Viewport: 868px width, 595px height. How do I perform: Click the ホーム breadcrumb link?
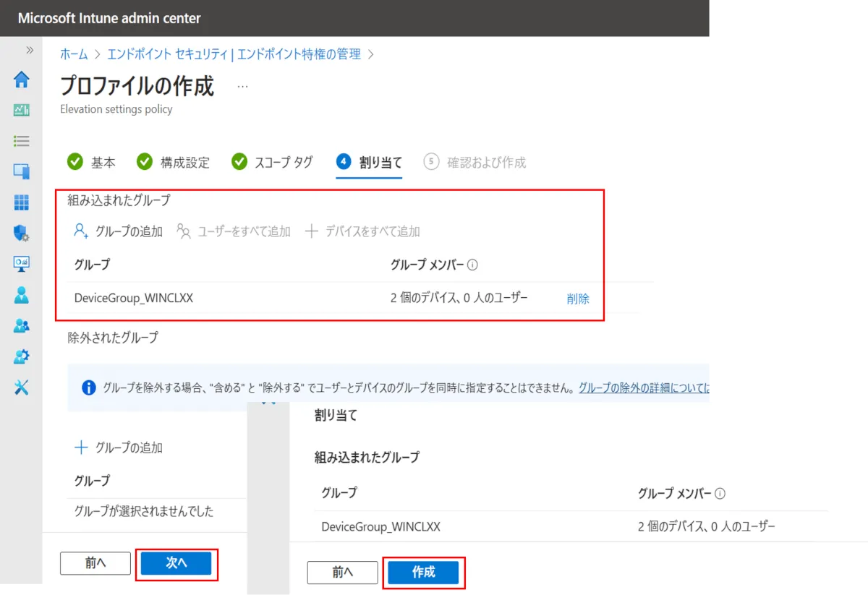pos(74,54)
